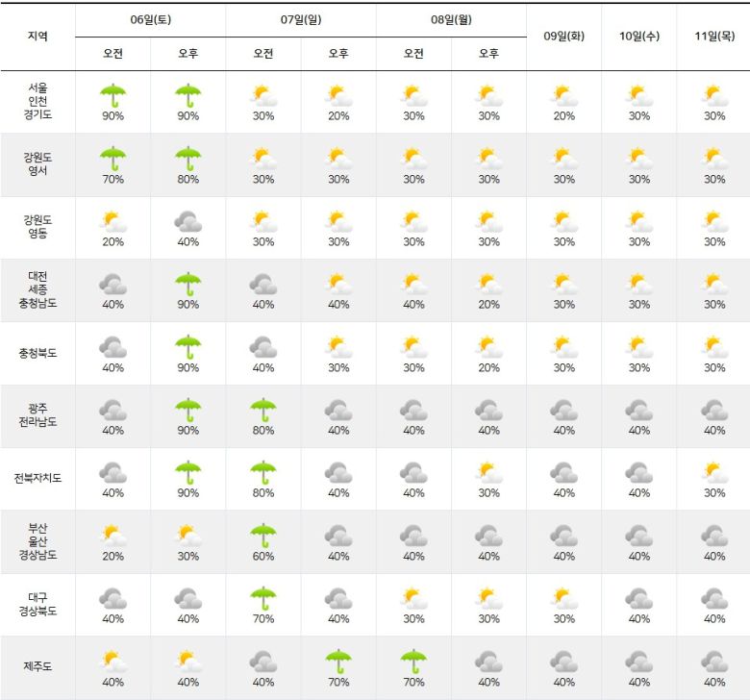Click 제주도 07일 오후 umbrella icon
The width and height of the screenshot is (750, 700).
338,661
